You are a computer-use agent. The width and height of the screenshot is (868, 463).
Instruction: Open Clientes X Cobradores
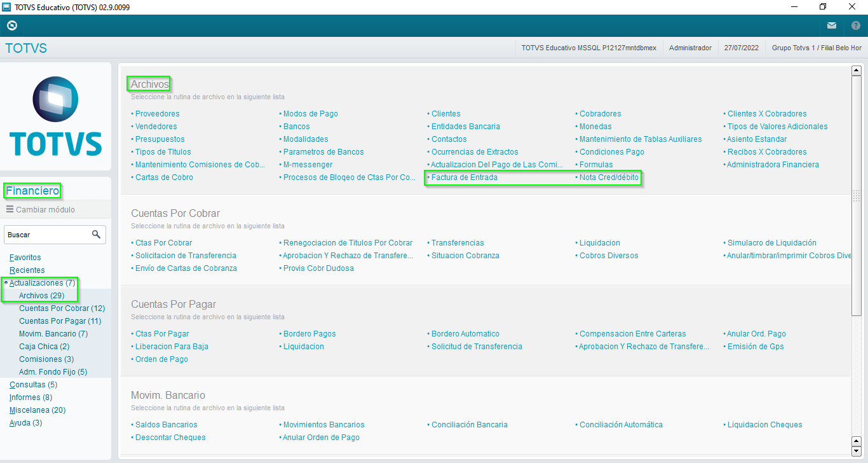[x=767, y=114]
